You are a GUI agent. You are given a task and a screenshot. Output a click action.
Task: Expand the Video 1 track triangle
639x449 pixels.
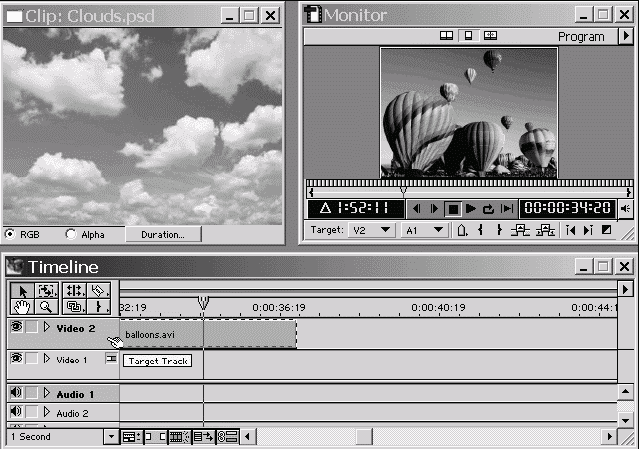(46, 359)
